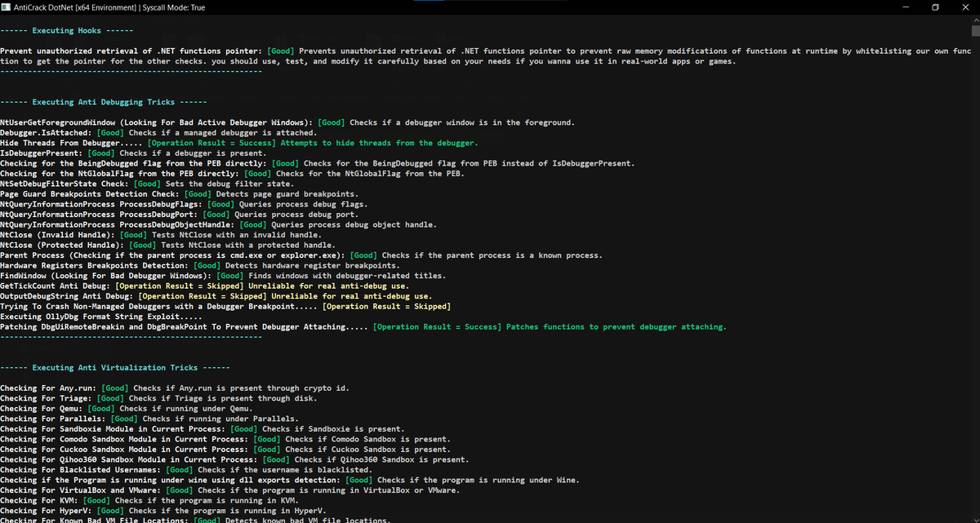The image size is (980, 523).
Task: Click 'Checking for the NtGlobalFlag' line
Action: pos(232,174)
